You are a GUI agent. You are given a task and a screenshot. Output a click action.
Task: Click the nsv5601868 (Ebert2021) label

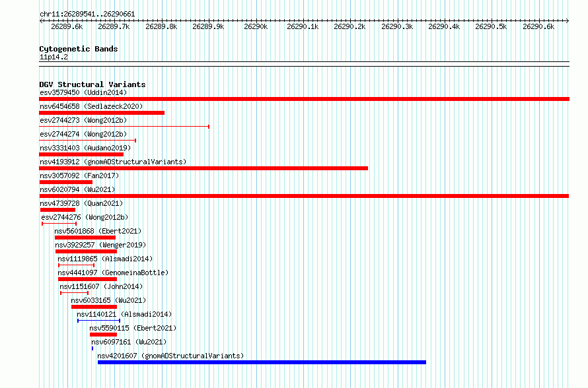click(x=98, y=231)
